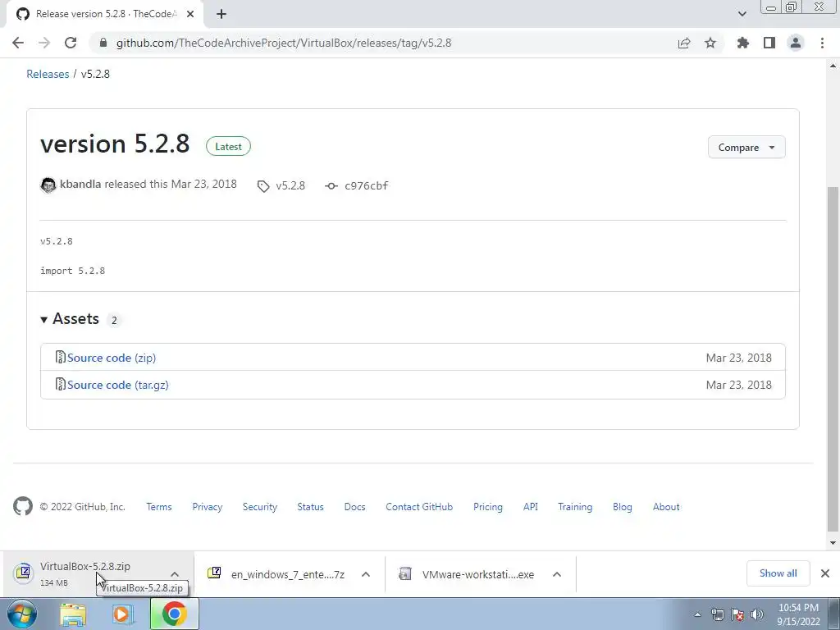This screenshot has height=630, width=840.
Task: Close the downloads bar
Action: coord(825,573)
